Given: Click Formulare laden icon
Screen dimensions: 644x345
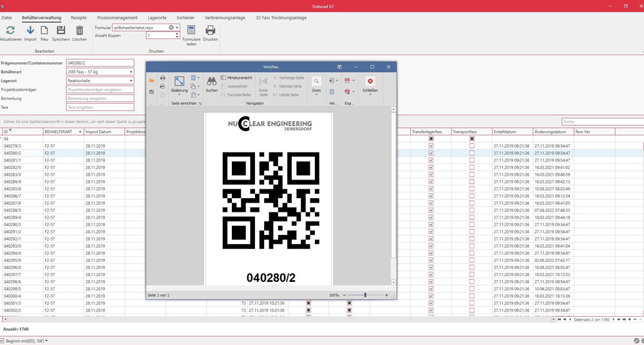Looking at the screenshot, I should click(x=191, y=30).
